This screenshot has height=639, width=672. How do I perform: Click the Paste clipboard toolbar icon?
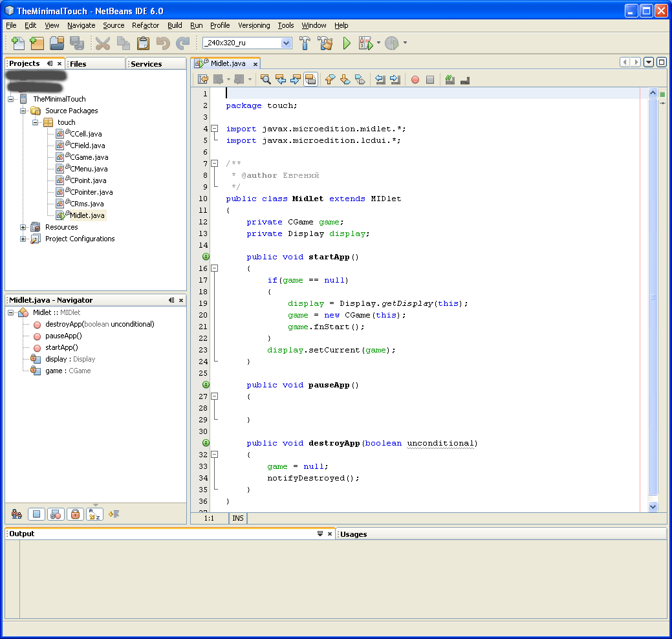click(143, 43)
